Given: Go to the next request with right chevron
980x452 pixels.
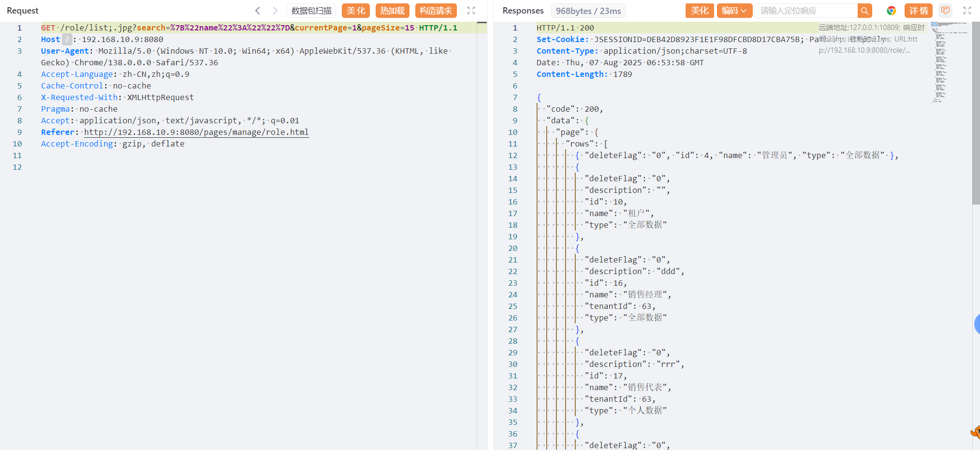Looking at the screenshot, I should (275, 11).
